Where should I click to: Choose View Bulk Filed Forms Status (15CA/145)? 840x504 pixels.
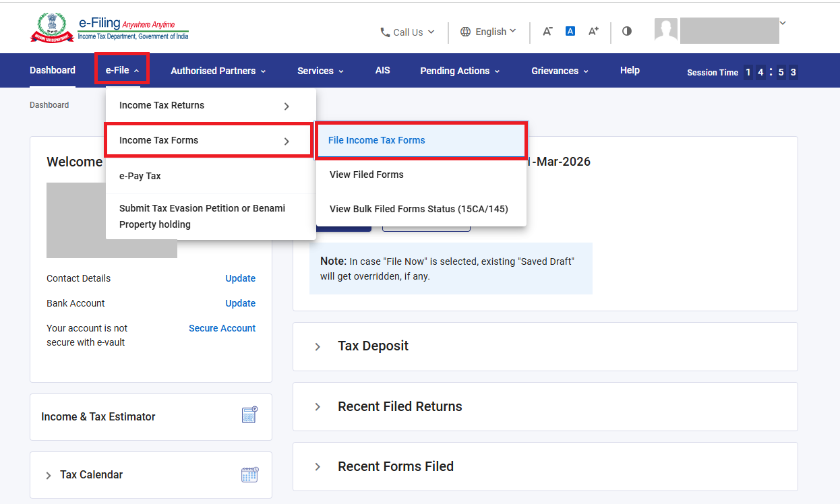tap(421, 209)
